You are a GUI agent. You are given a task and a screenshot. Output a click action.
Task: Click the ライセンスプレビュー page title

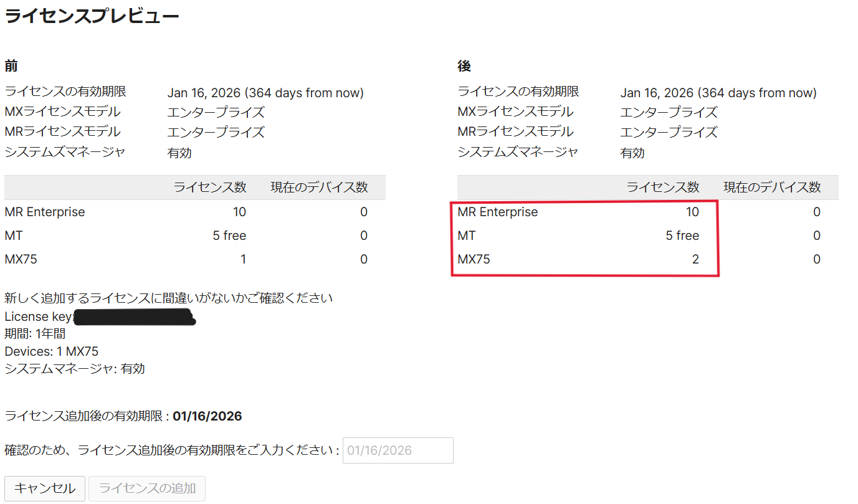(x=91, y=16)
